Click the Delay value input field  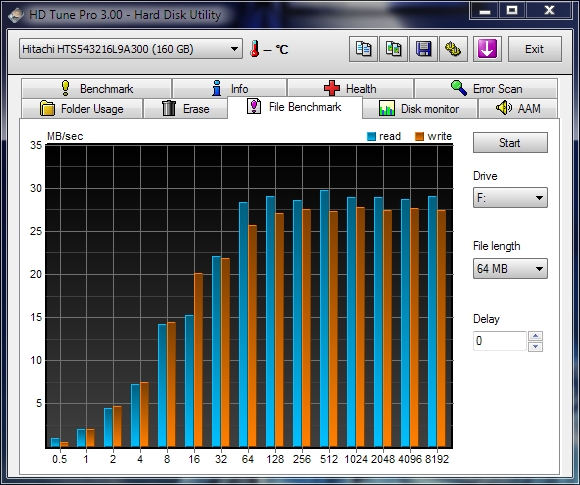[x=499, y=341]
